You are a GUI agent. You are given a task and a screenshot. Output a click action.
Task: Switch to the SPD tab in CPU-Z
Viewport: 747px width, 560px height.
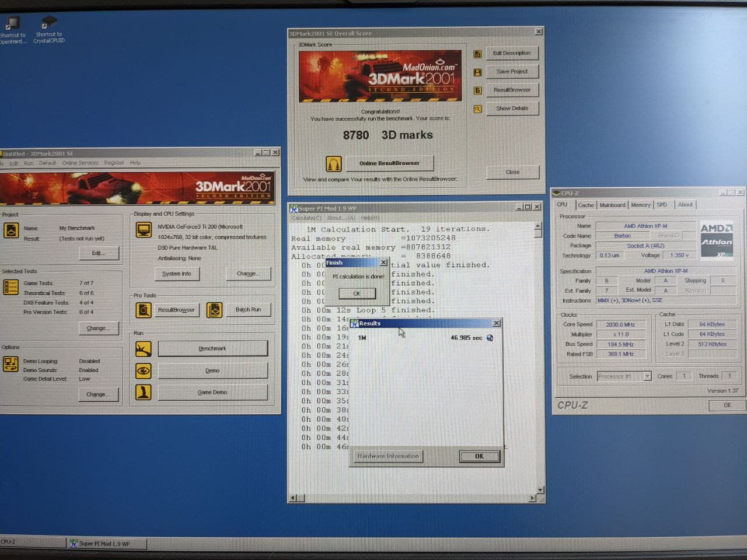(662, 205)
